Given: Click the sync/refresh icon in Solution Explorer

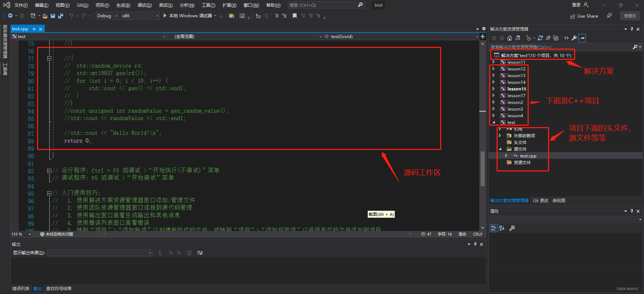Looking at the screenshot, I should pos(540,38).
